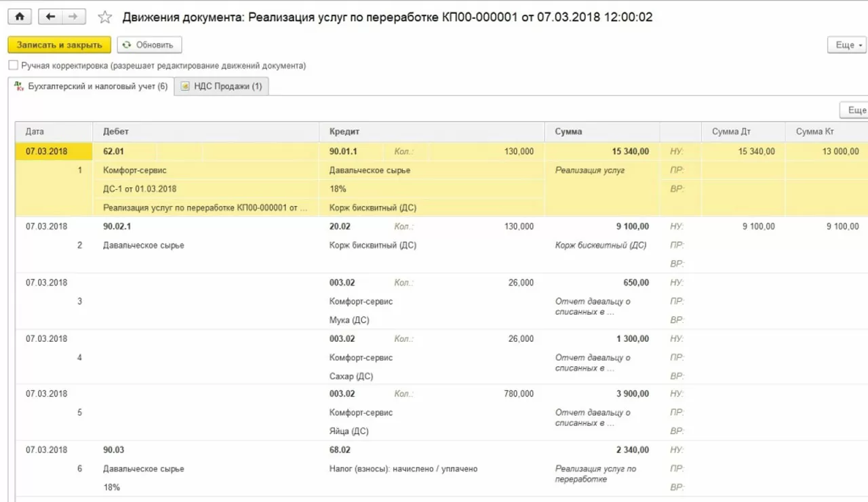Click the Home icon button
This screenshot has width=868, height=502.
pyautogui.click(x=19, y=17)
